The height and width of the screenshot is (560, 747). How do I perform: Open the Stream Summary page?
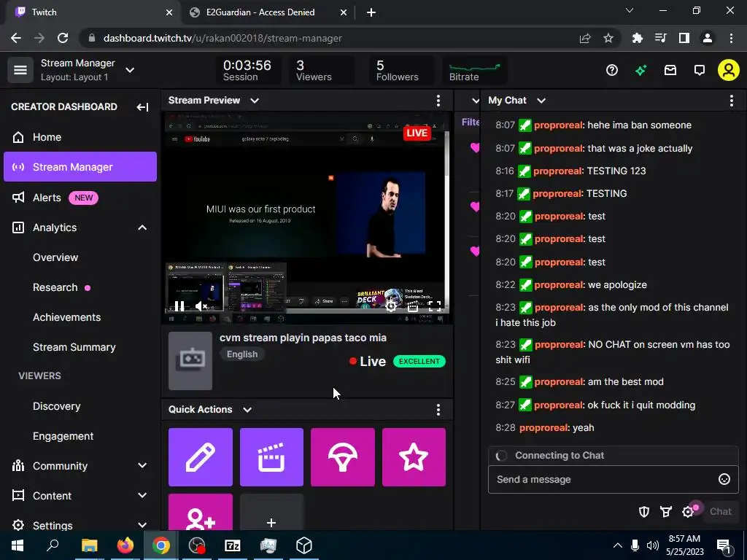point(74,347)
